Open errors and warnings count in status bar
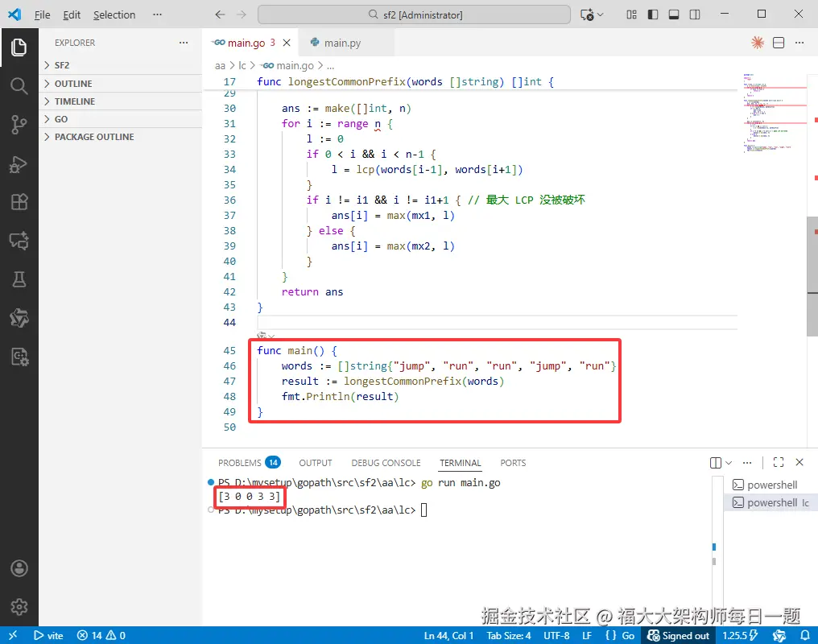 tap(101, 635)
